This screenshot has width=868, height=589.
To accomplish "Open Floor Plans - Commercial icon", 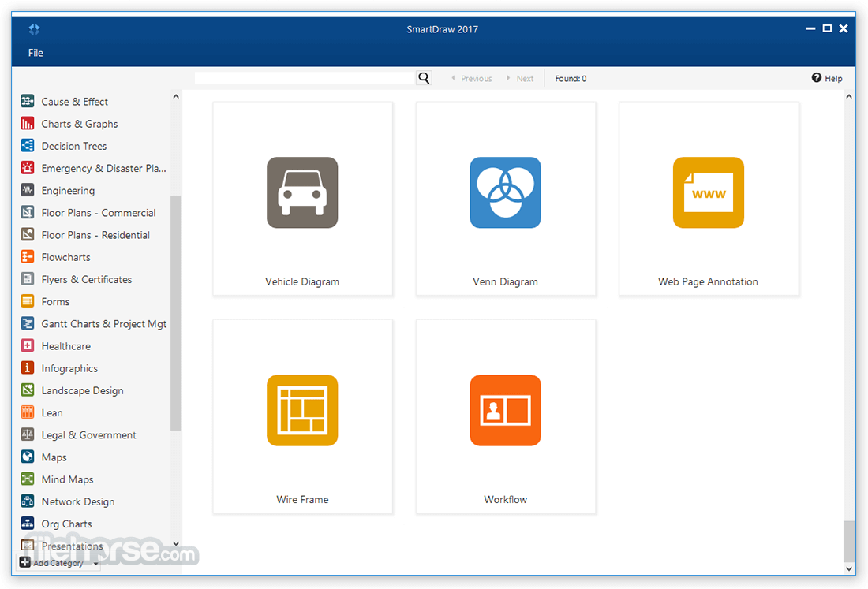I will (27, 212).
